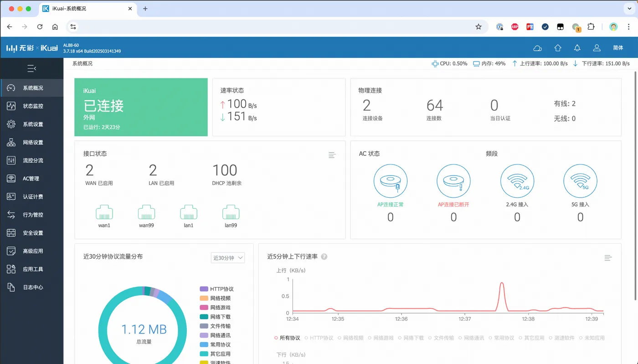
Task: Click the 已连接 外网 status card
Action: pos(141,107)
